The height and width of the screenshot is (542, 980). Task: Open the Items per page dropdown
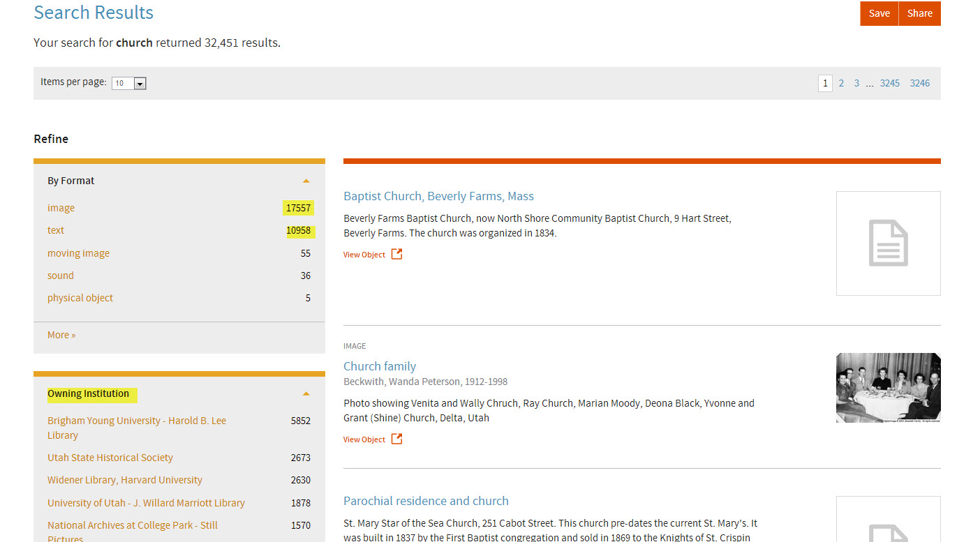click(x=129, y=83)
